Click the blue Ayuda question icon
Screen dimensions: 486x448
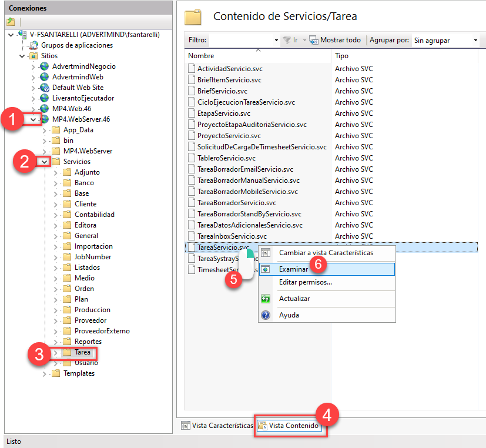click(266, 315)
